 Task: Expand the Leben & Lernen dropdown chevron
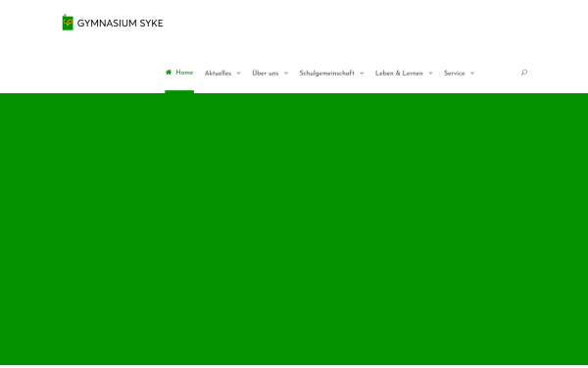[x=430, y=74]
